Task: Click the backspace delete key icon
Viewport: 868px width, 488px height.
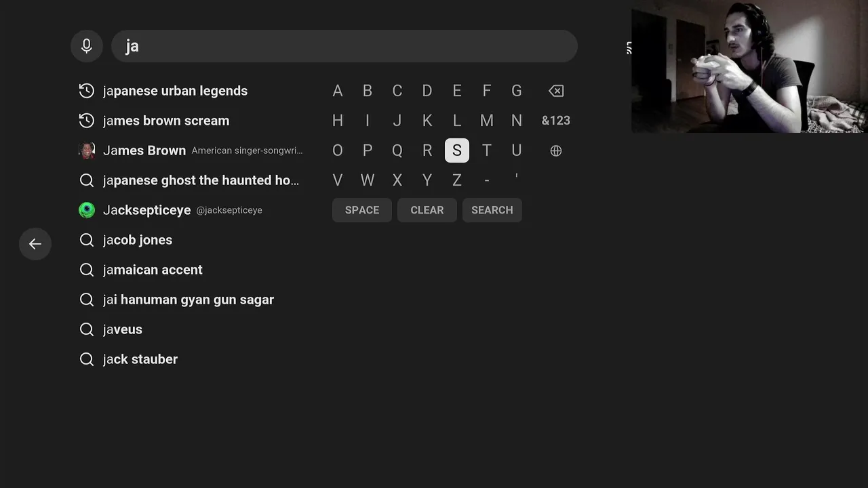Action: pos(556,91)
